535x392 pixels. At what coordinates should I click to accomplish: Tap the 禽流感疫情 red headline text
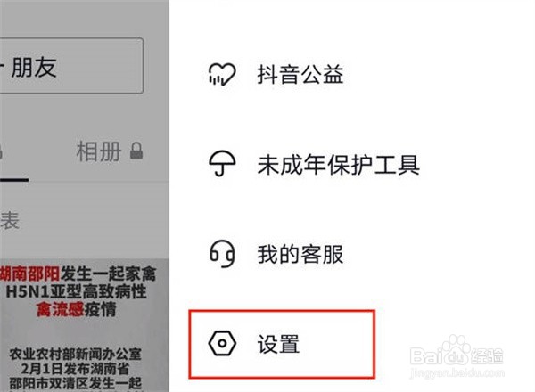coord(77,309)
